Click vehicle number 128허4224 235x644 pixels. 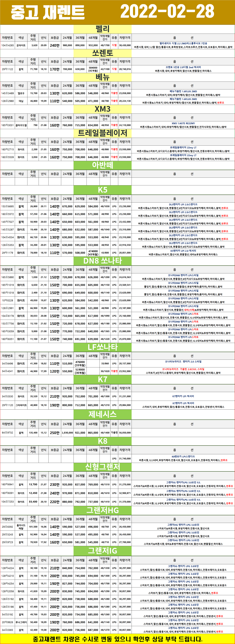pos(7,568)
